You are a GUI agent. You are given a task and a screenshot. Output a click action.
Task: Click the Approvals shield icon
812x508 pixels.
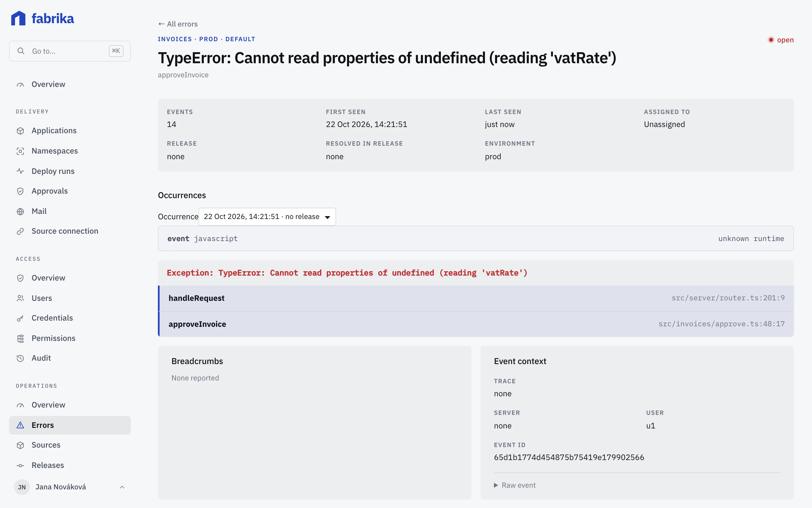coord(21,191)
